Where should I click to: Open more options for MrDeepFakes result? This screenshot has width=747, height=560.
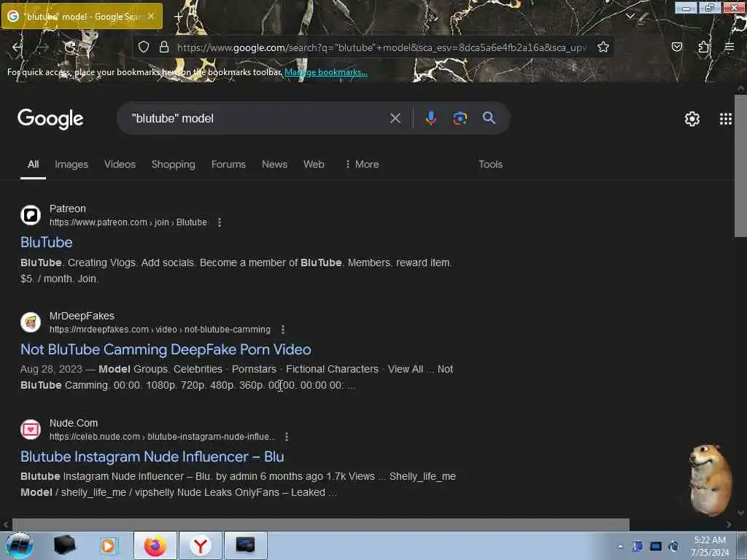tap(283, 330)
